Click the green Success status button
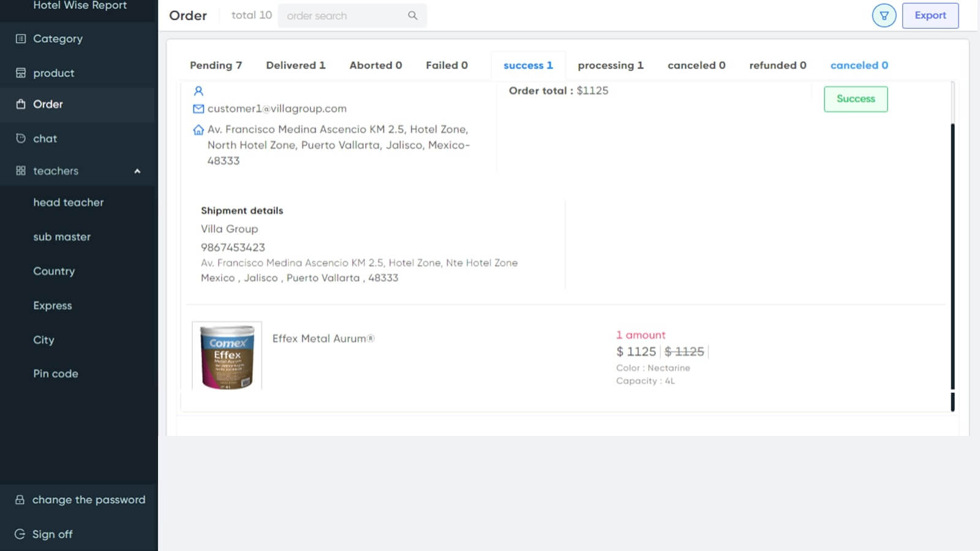 [855, 99]
